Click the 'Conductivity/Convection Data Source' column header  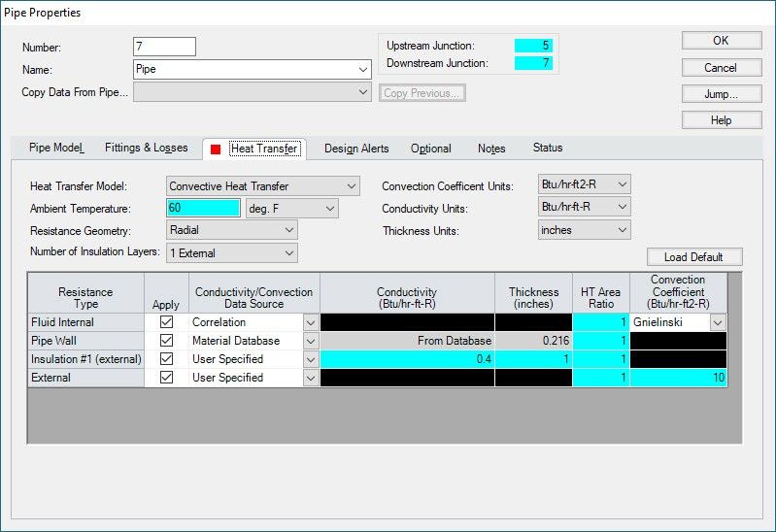[253, 293]
